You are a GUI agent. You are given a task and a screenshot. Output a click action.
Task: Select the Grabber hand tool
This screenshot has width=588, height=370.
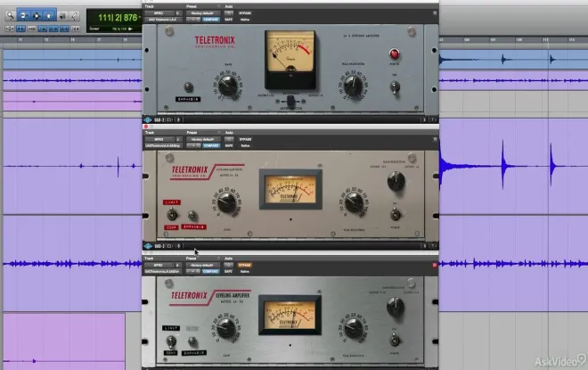coord(49,15)
